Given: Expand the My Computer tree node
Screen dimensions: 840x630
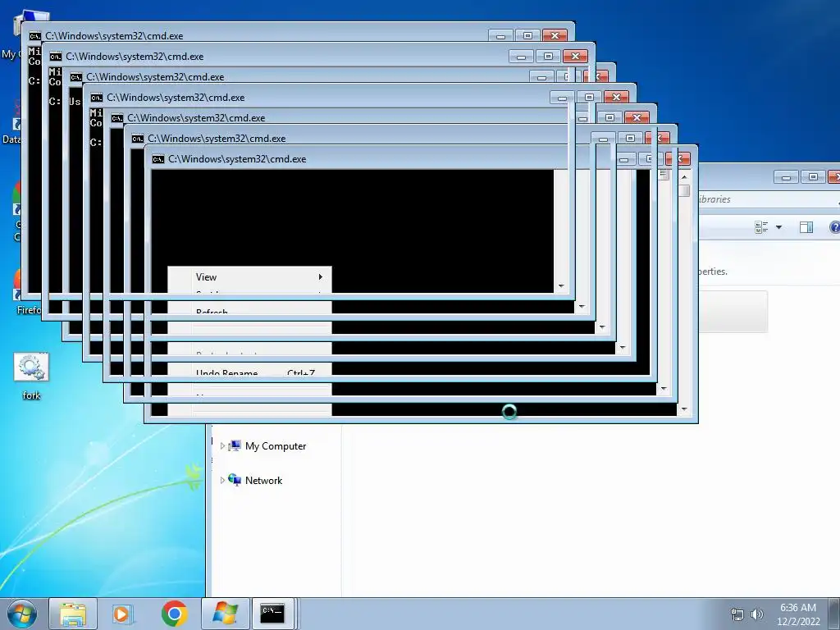Looking at the screenshot, I should 222,445.
